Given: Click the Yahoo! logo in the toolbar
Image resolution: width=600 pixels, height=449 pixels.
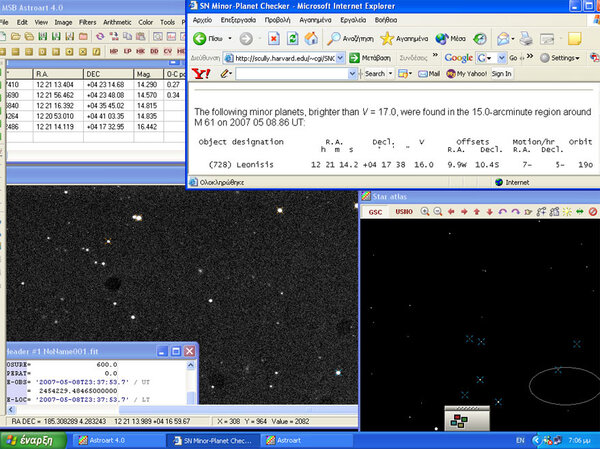Looking at the screenshot, I should (x=201, y=73).
